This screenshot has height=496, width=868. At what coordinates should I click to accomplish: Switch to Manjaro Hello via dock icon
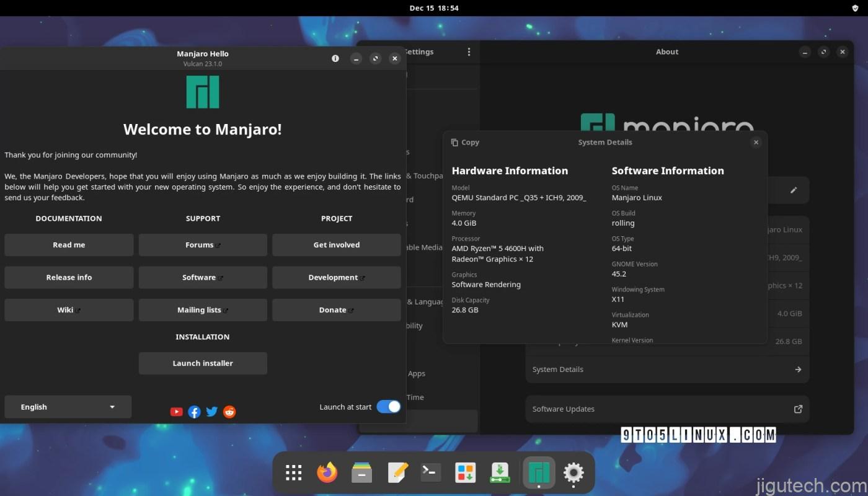538,473
